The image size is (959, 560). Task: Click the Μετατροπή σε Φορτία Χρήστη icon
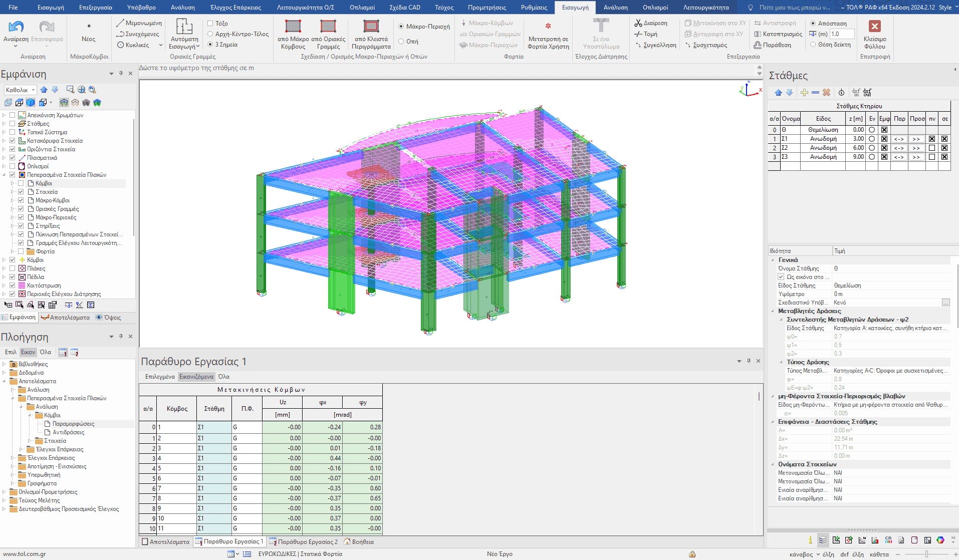[x=548, y=26]
